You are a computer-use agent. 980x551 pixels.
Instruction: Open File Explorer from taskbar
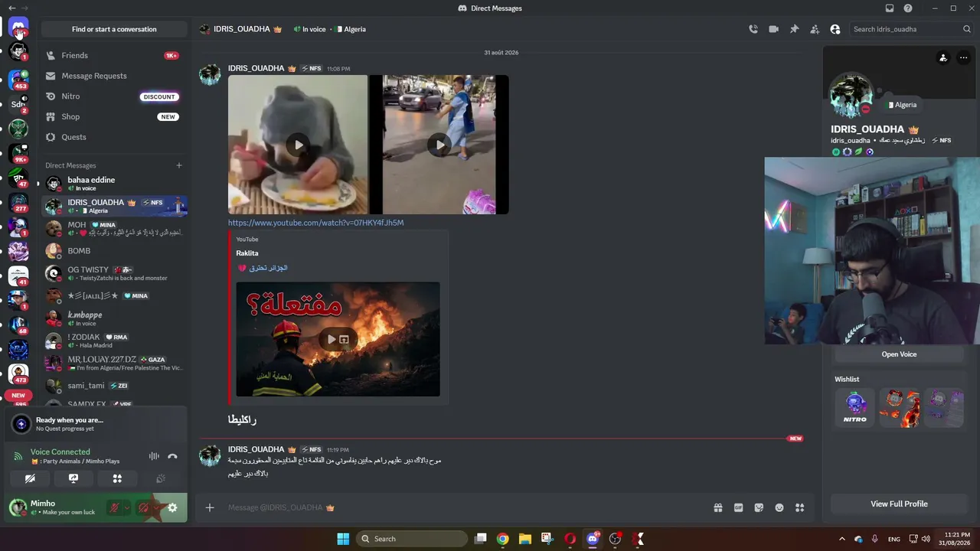tap(524, 539)
